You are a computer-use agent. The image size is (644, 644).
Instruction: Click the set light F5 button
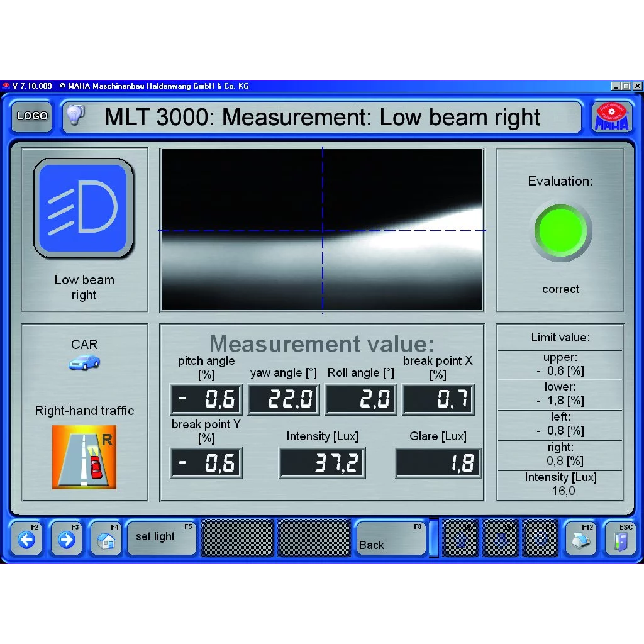tap(162, 538)
